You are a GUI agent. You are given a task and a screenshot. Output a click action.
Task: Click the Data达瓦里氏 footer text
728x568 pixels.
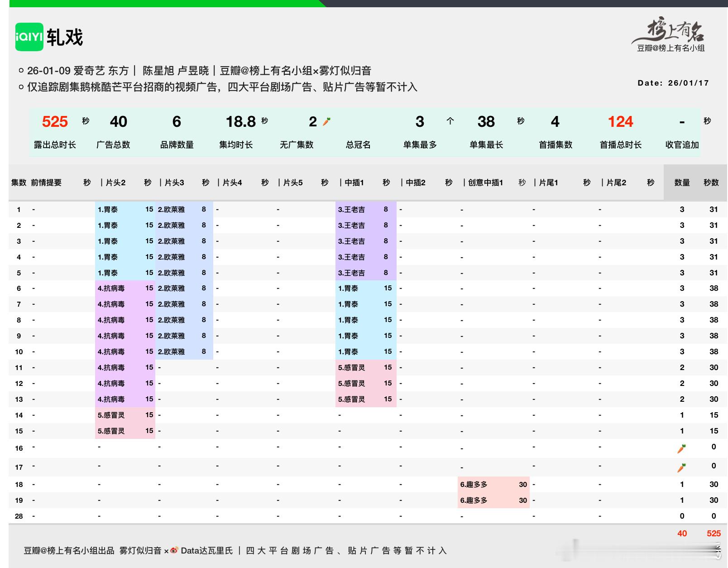point(207,550)
